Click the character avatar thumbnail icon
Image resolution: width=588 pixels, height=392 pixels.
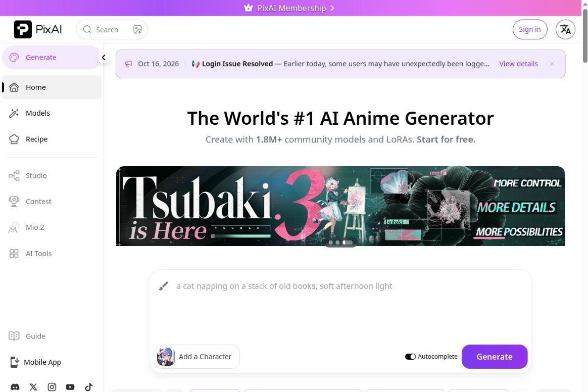click(x=166, y=356)
